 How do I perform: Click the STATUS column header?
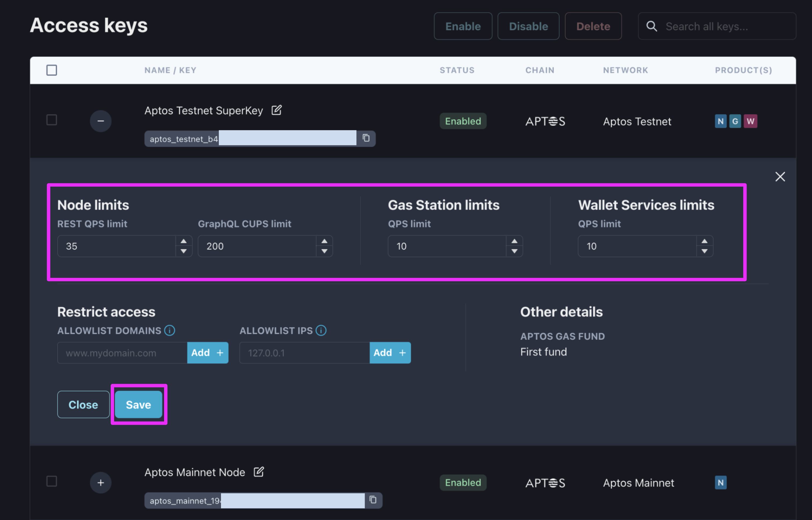[x=457, y=70]
